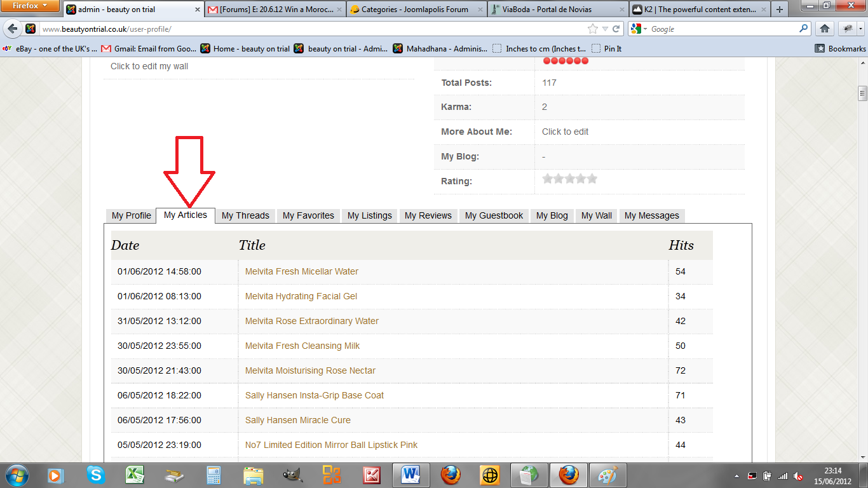Open article Sally Hansen Miracle Cure
The height and width of the screenshot is (488, 868).
298,420
